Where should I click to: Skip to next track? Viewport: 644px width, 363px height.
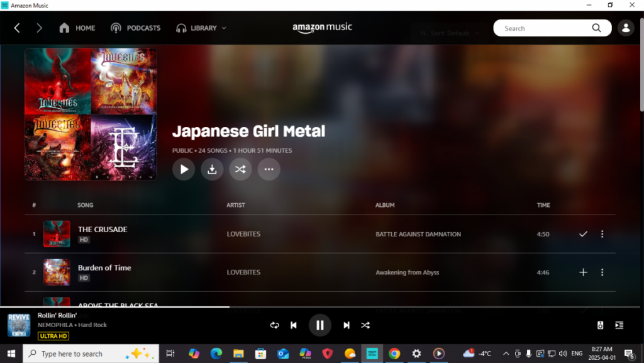coord(347,325)
